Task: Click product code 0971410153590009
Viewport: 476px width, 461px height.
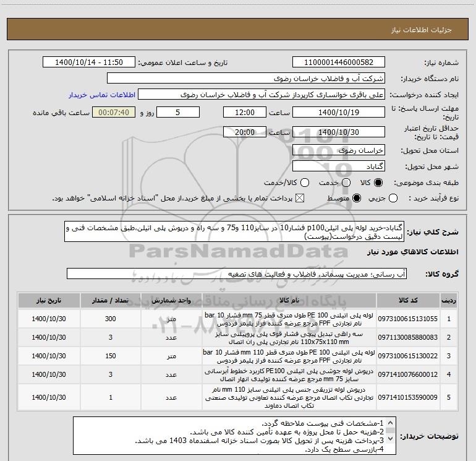Action: click(x=408, y=397)
